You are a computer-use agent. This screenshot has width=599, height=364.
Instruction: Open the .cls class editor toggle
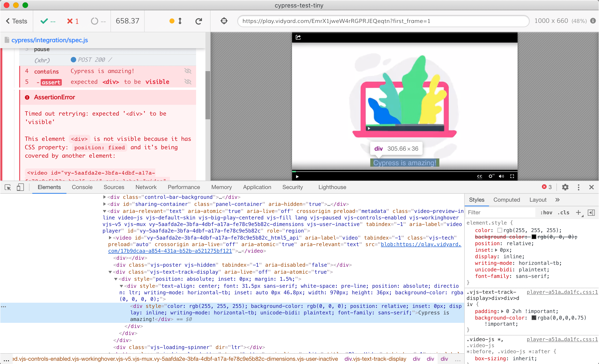pyautogui.click(x=563, y=212)
